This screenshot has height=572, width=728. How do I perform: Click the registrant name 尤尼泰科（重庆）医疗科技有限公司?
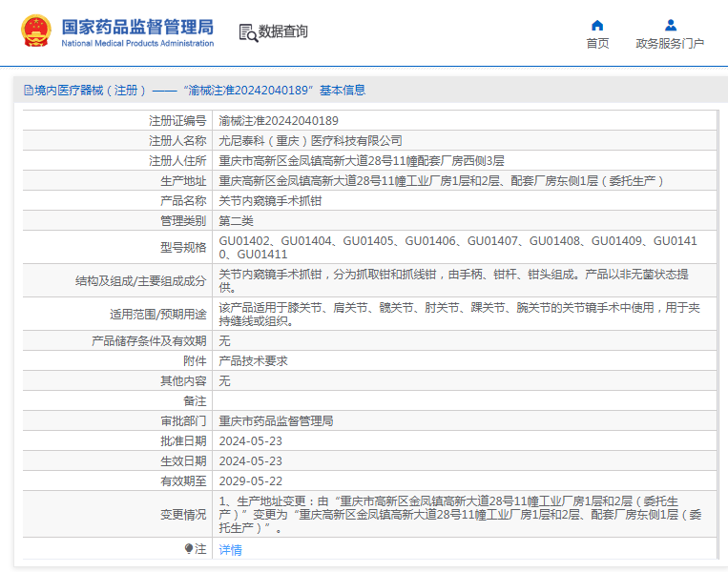(310, 140)
